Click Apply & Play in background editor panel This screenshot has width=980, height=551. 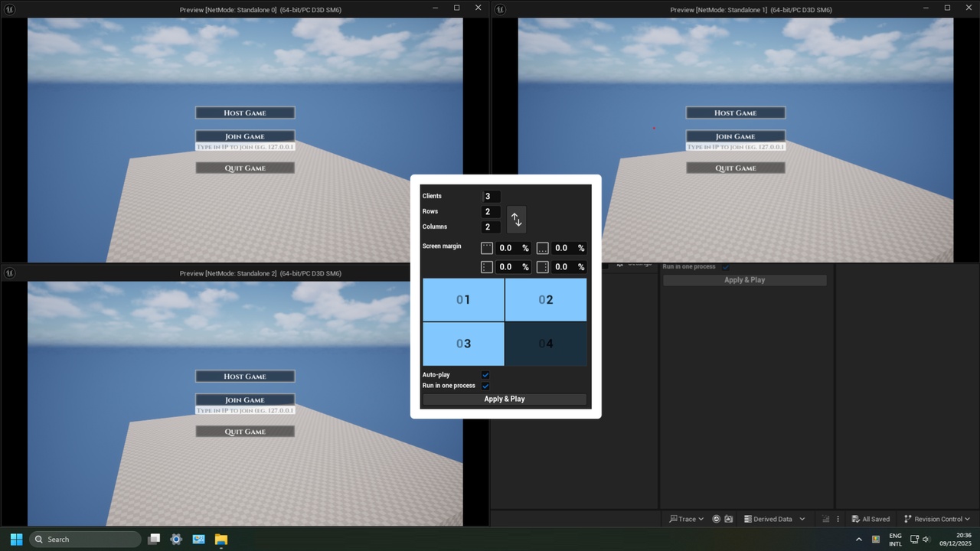coord(745,280)
